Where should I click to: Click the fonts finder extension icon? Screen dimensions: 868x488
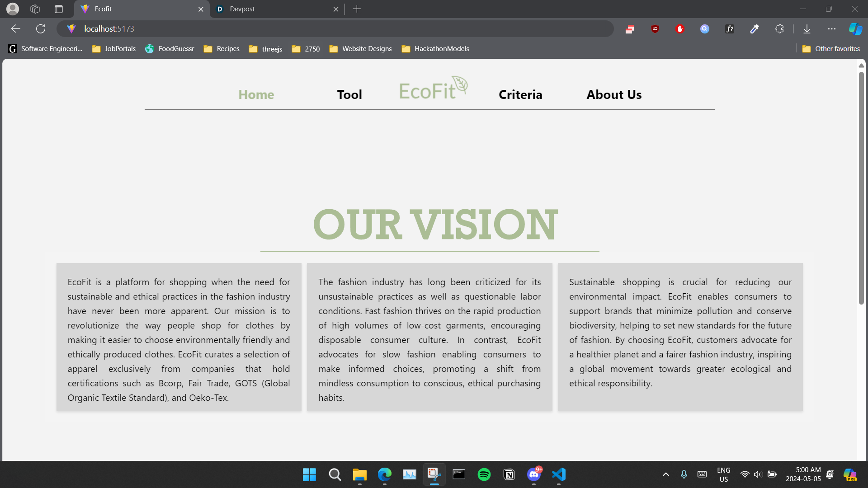coord(730,29)
